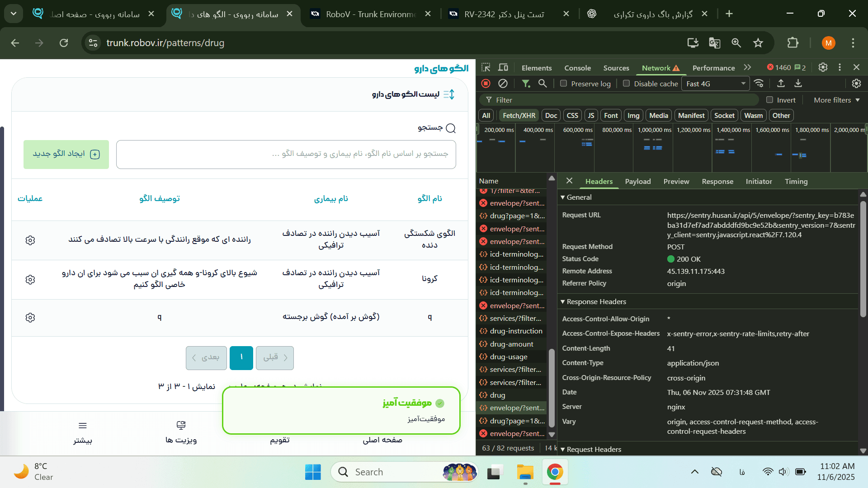Viewport: 868px width, 488px height.
Task: Switch to the Payload tab
Action: [x=637, y=181]
